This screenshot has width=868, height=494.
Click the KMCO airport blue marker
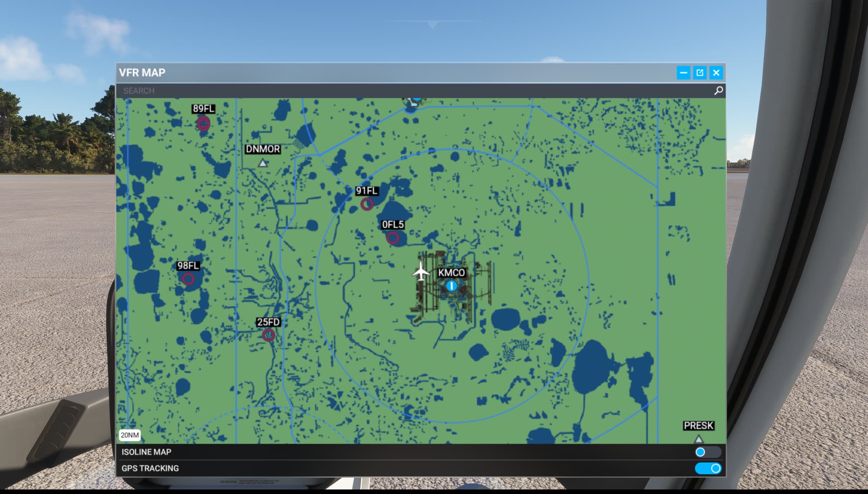451,286
